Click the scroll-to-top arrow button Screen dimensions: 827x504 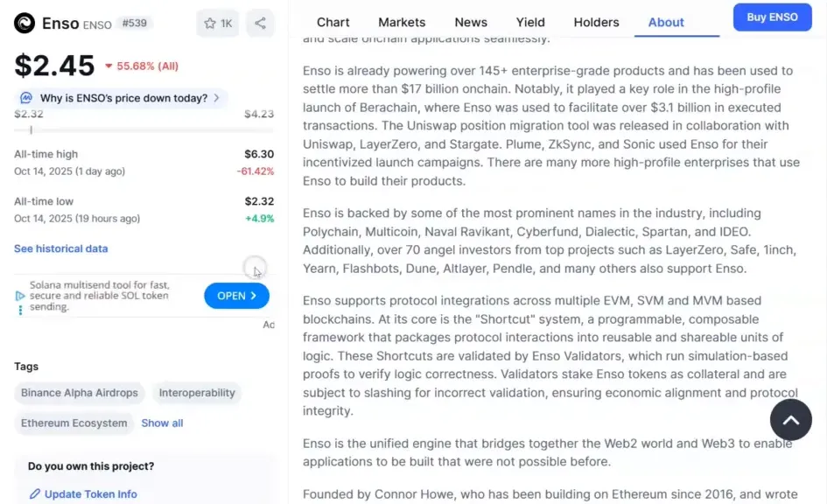point(790,420)
